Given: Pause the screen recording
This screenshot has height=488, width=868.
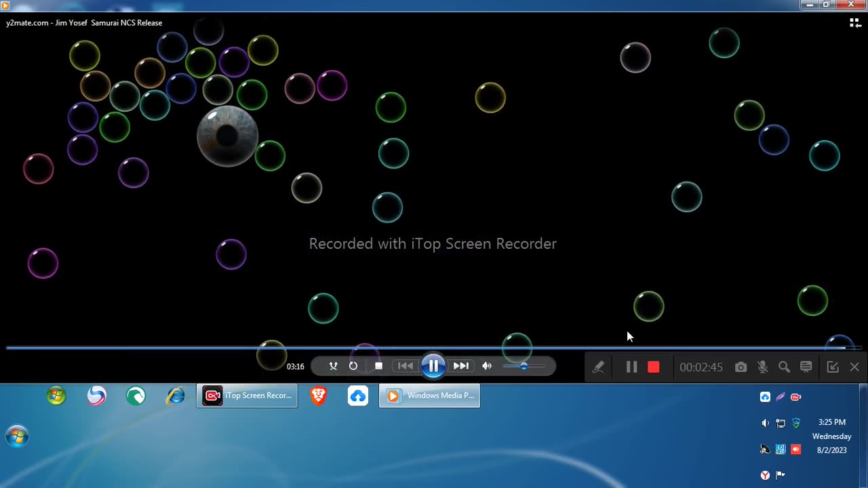Looking at the screenshot, I should [631, 367].
